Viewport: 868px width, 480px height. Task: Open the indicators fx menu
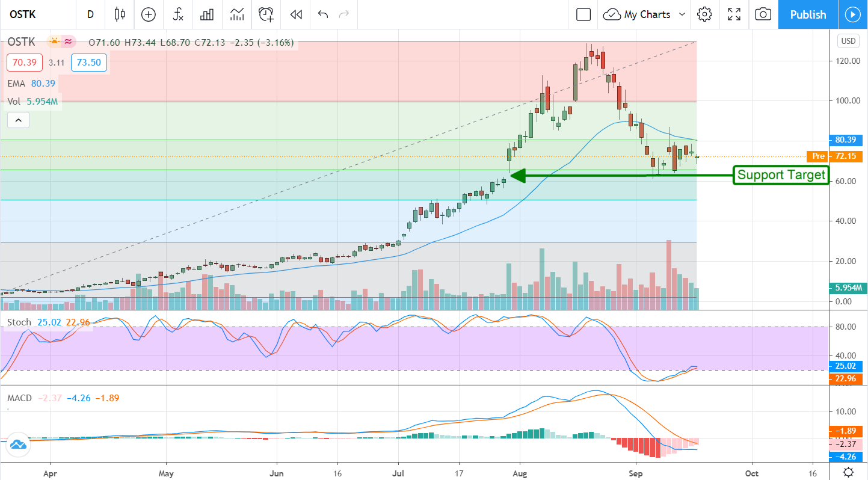pos(178,14)
